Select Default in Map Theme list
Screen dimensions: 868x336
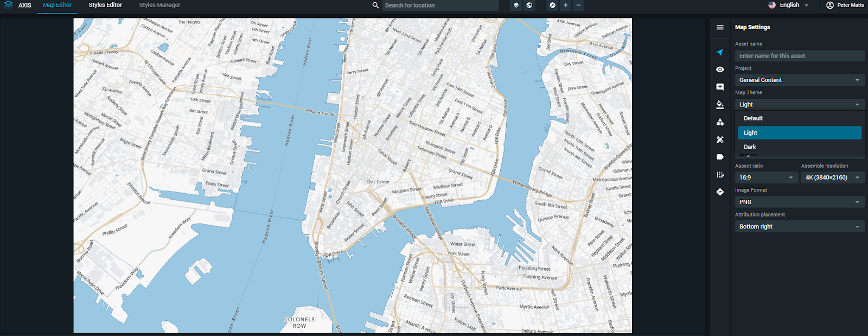(x=753, y=118)
